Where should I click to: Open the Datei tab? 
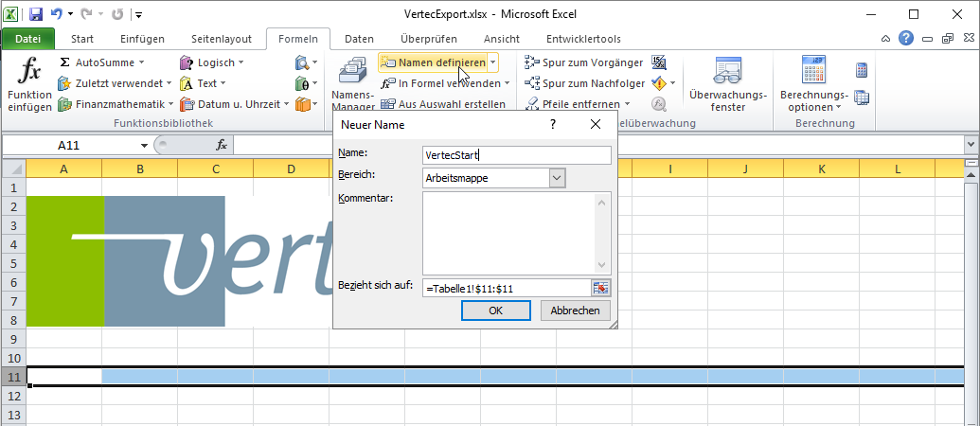(x=28, y=39)
